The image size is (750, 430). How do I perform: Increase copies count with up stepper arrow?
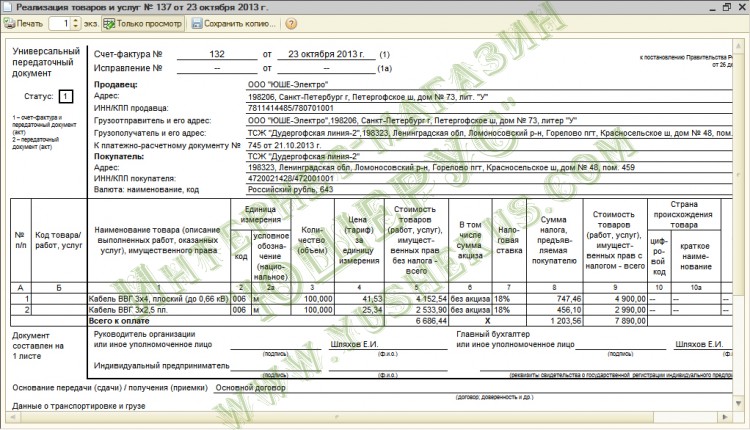click(76, 21)
